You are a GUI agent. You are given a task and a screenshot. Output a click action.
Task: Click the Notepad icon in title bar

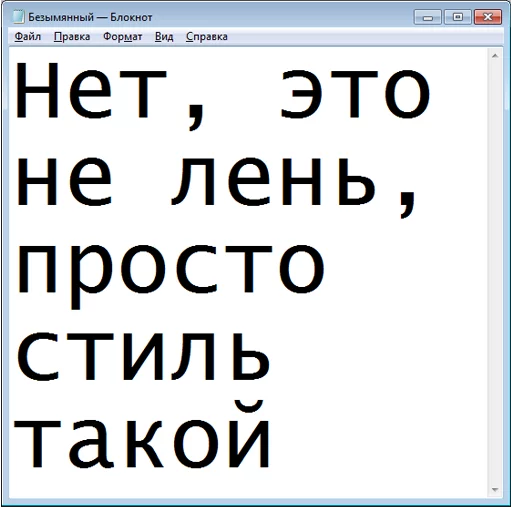[18, 17]
